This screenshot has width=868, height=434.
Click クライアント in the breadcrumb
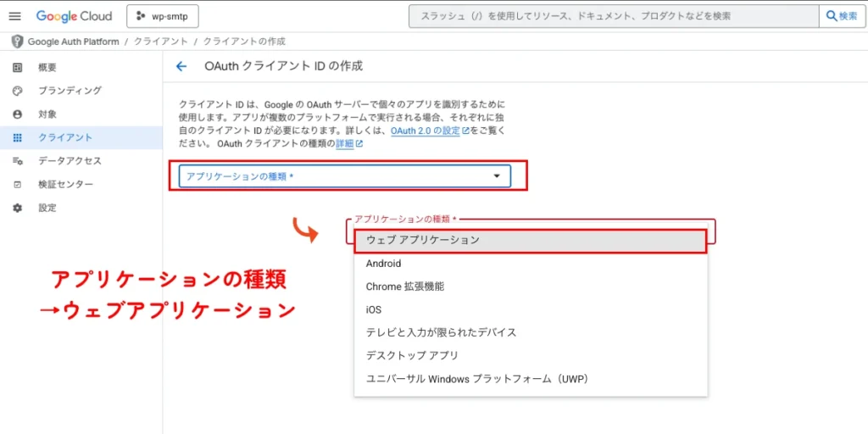[160, 42]
